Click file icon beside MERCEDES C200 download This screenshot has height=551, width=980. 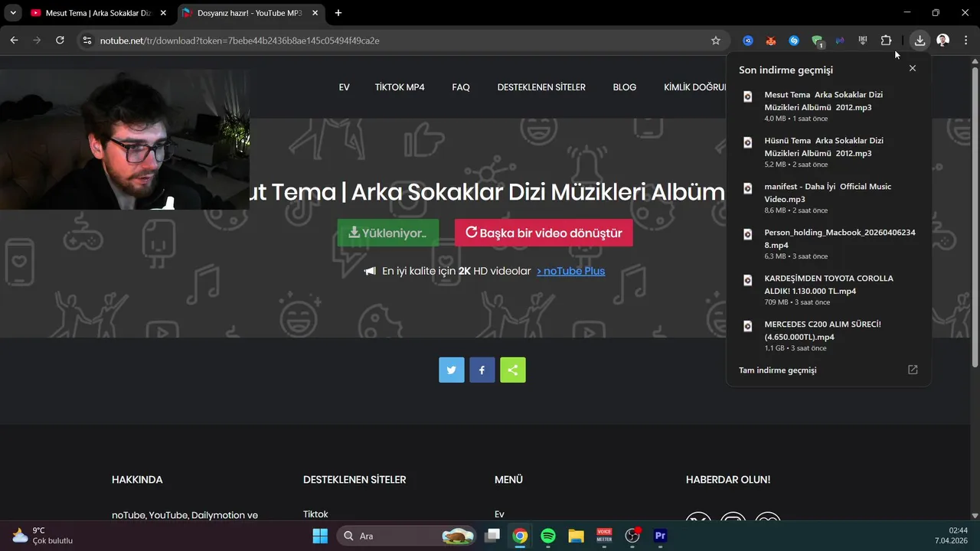[x=748, y=326]
